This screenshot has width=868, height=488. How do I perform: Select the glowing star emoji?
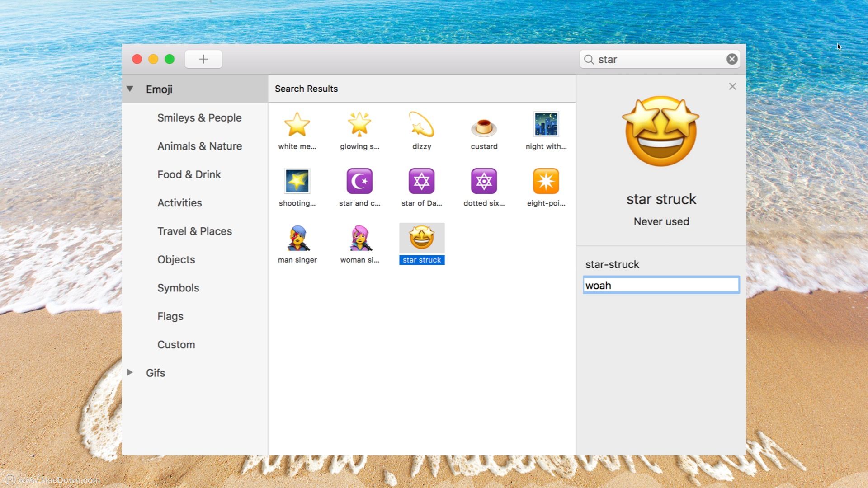tap(359, 125)
